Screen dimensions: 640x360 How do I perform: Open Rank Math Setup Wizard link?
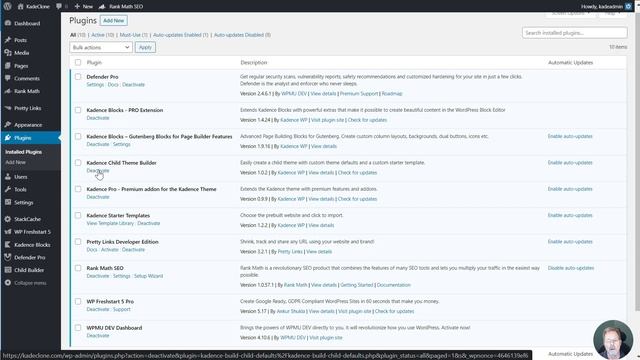click(148, 276)
